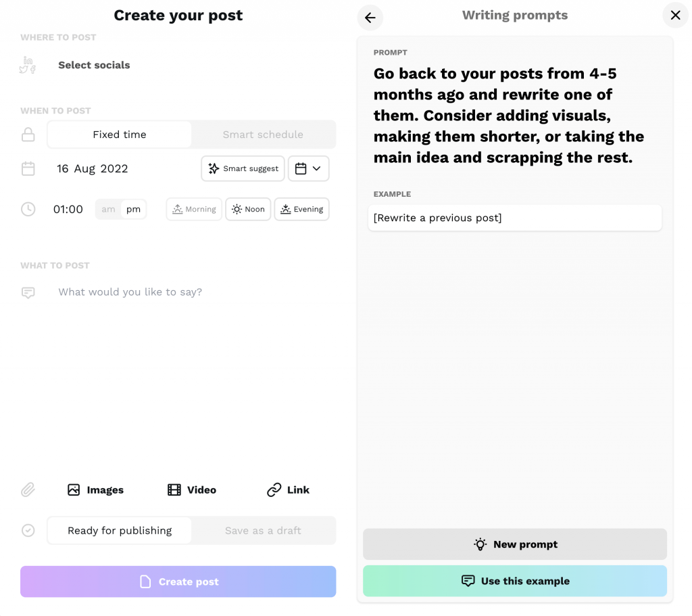The width and height of the screenshot is (692, 616).
Task: Click the paperclip attachment icon
Action: click(x=28, y=490)
